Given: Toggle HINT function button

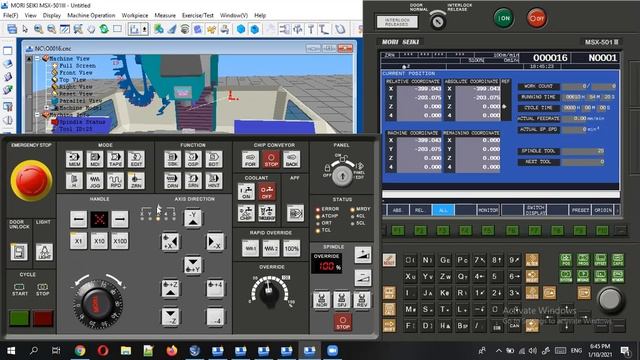Looking at the screenshot, I should (213, 180).
